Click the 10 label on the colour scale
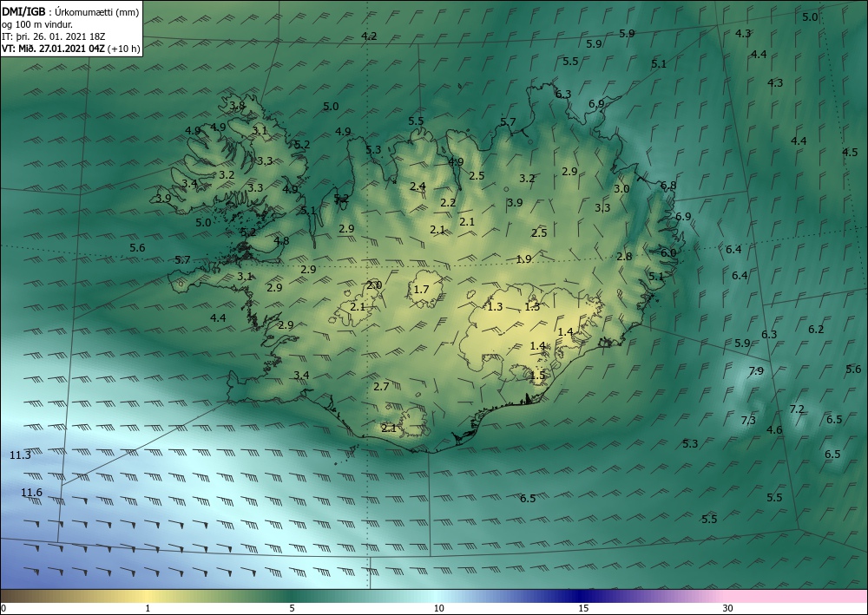The height and width of the screenshot is (615, 868). (438, 608)
